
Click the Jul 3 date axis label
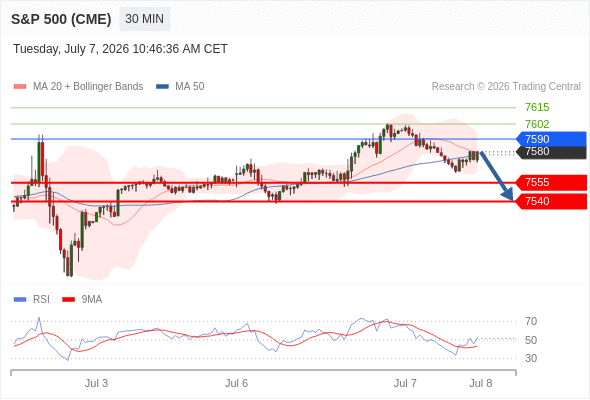(x=96, y=383)
